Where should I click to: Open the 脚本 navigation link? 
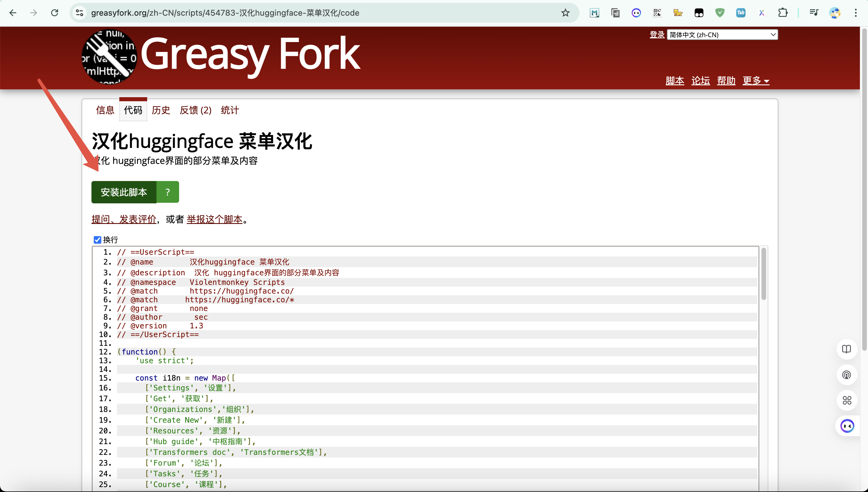coord(675,80)
